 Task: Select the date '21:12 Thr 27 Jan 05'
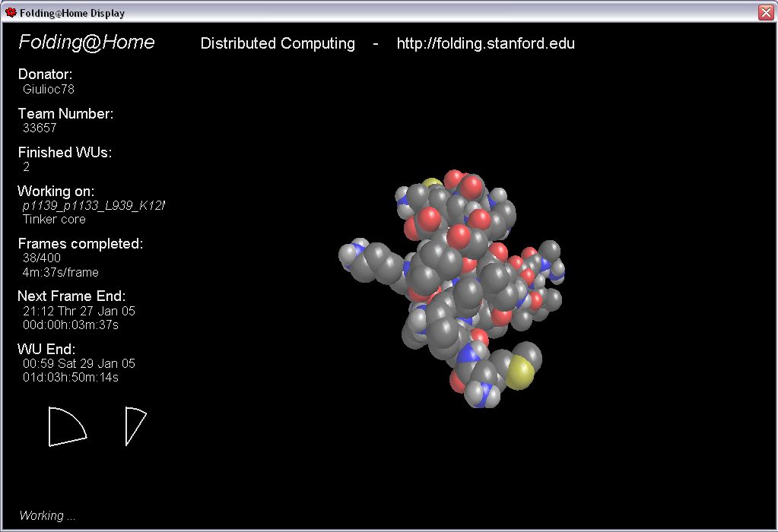79,312
